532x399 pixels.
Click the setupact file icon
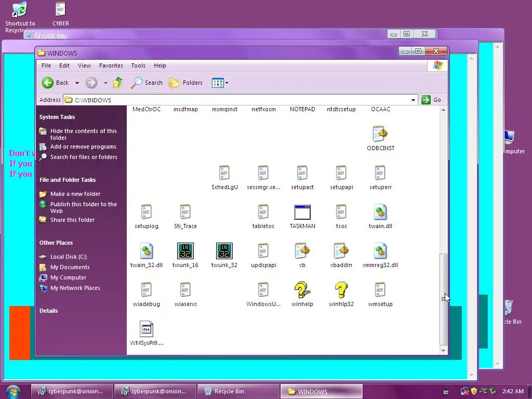[x=302, y=172]
